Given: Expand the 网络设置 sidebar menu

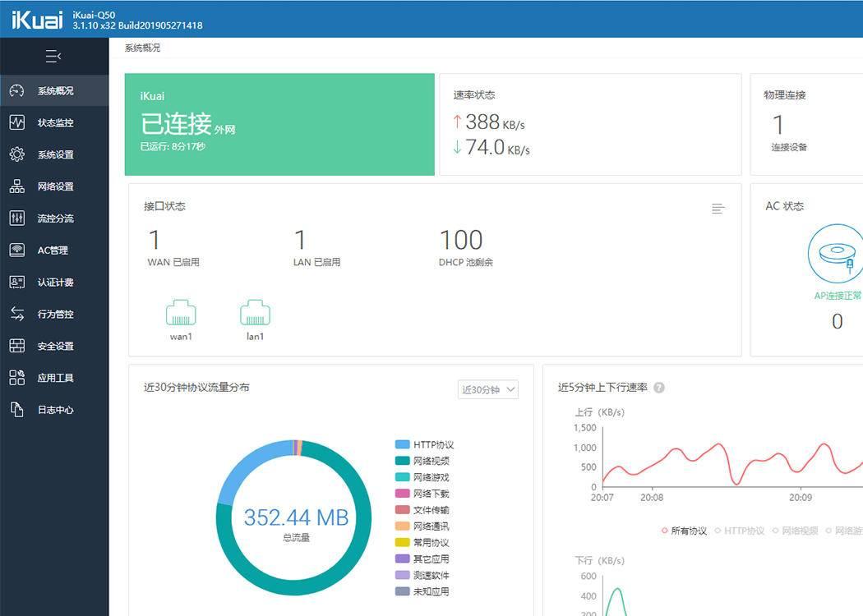Looking at the screenshot, I should click(x=54, y=186).
